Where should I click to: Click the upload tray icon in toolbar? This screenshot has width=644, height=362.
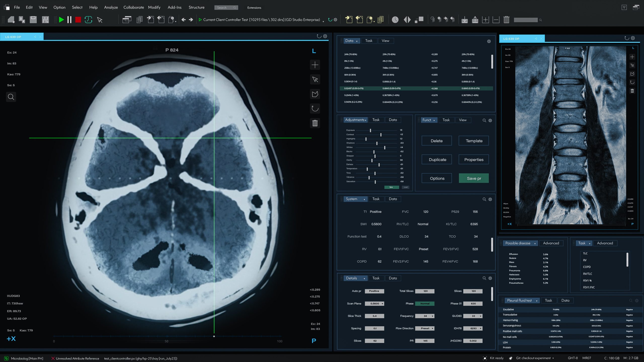(x=475, y=20)
